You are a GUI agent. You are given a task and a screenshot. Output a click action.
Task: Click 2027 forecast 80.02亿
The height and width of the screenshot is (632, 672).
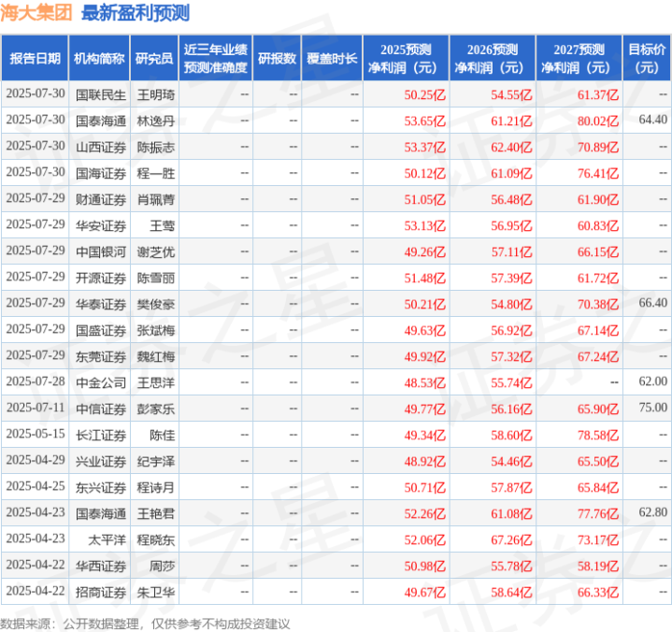598,121
